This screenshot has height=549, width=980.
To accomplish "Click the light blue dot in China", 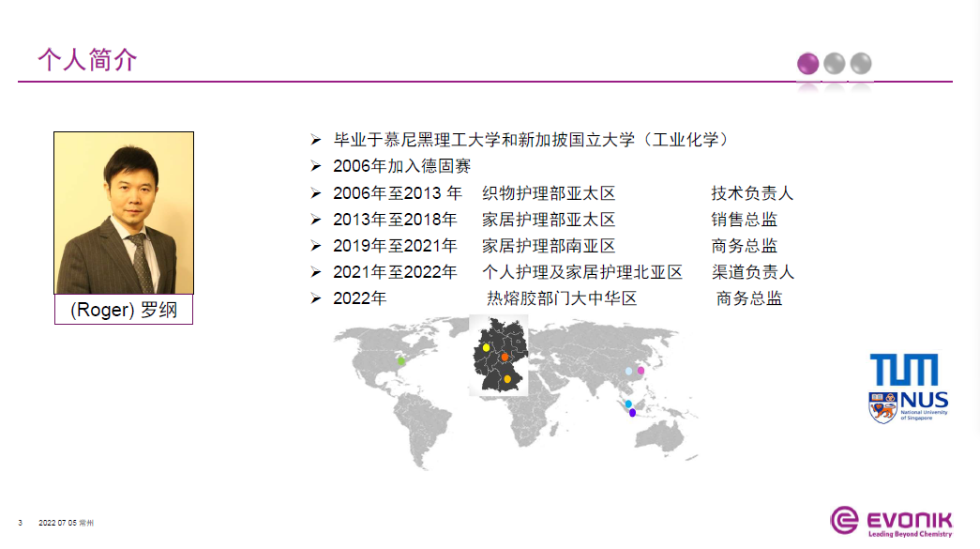I will click(x=629, y=372).
